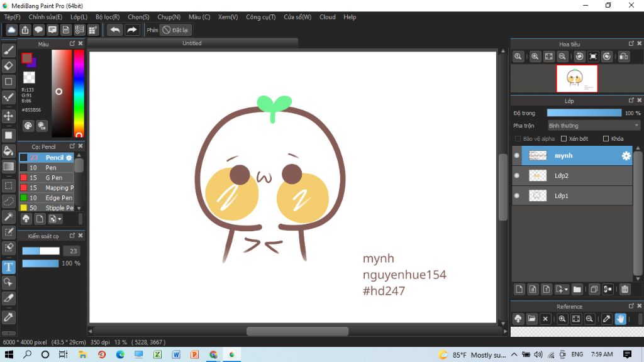Flip the view in the Hoa tiêu panel
The width and height of the screenshot is (644, 362).
tap(623, 57)
